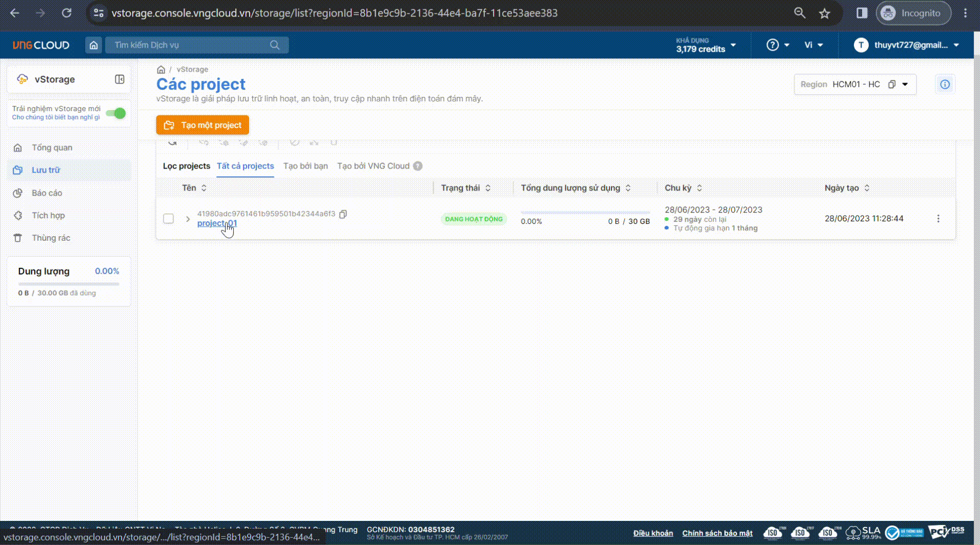Viewport: 980px width, 545px height.
Task: Bookmark this page with star icon
Action: coord(824,13)
